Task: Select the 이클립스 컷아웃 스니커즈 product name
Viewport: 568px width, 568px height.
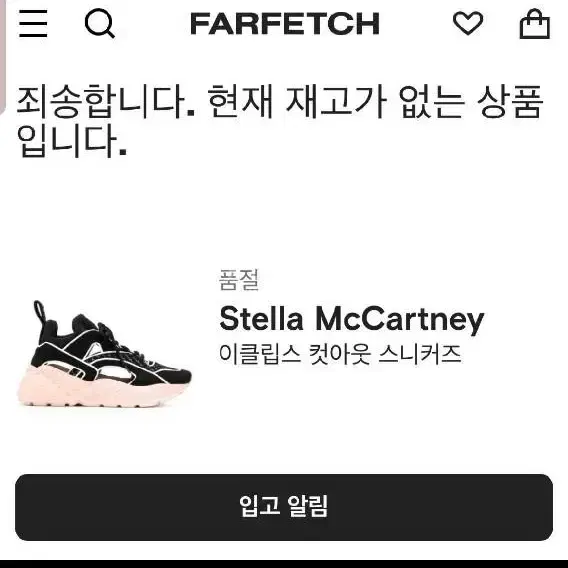Action: coord(340,354)
